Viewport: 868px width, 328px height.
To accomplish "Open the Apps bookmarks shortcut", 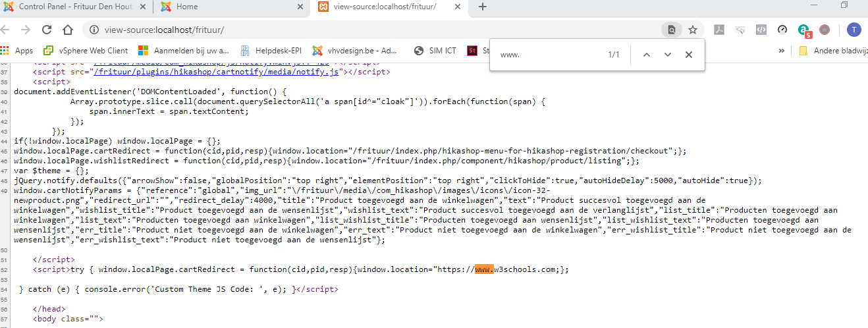I will (17, 50).
